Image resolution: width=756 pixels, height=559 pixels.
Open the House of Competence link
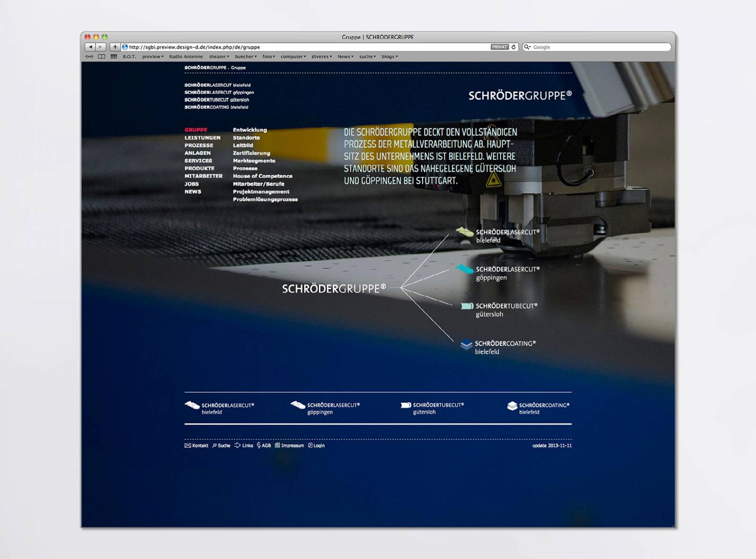coord(263,176)
